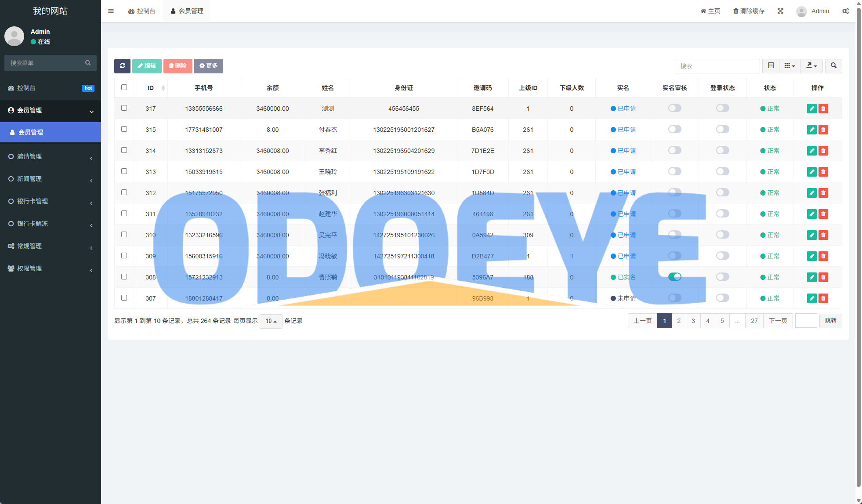
Task: Click the fullscreen expand icon in header
Action: pyautogui.click(x=780, y=11)
